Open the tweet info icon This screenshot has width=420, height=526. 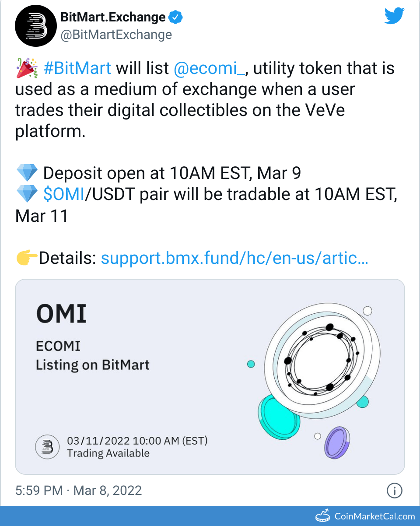point(394,491)
